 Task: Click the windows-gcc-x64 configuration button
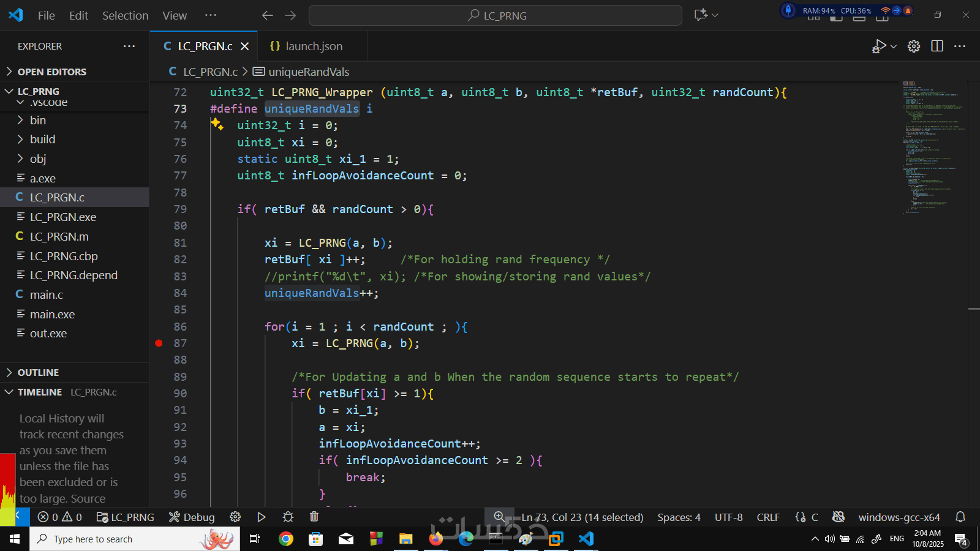[899, 517]
